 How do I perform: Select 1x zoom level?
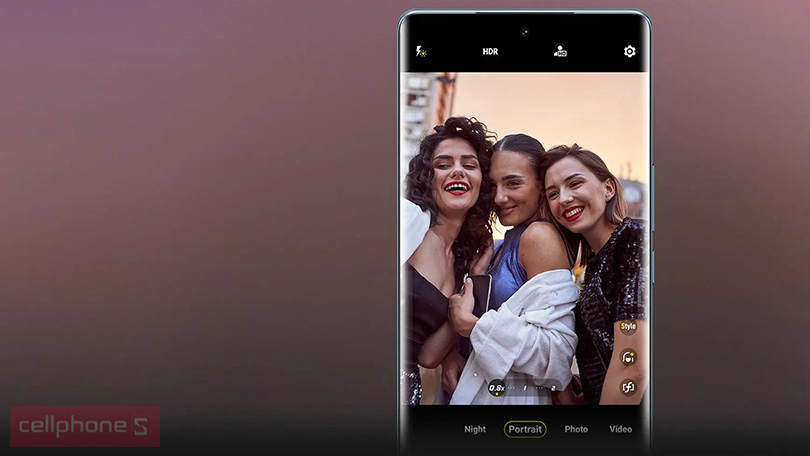pyautogui.click(x=524, y=388)
